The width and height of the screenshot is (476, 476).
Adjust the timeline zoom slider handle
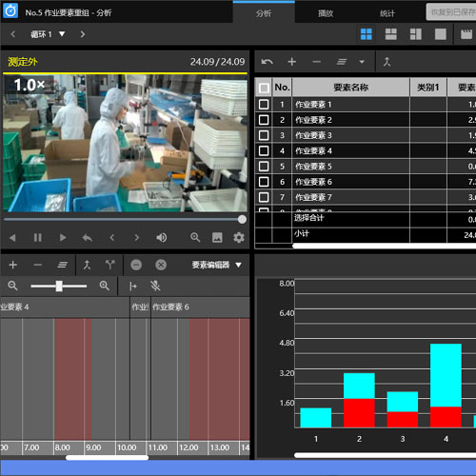point(59,286)
